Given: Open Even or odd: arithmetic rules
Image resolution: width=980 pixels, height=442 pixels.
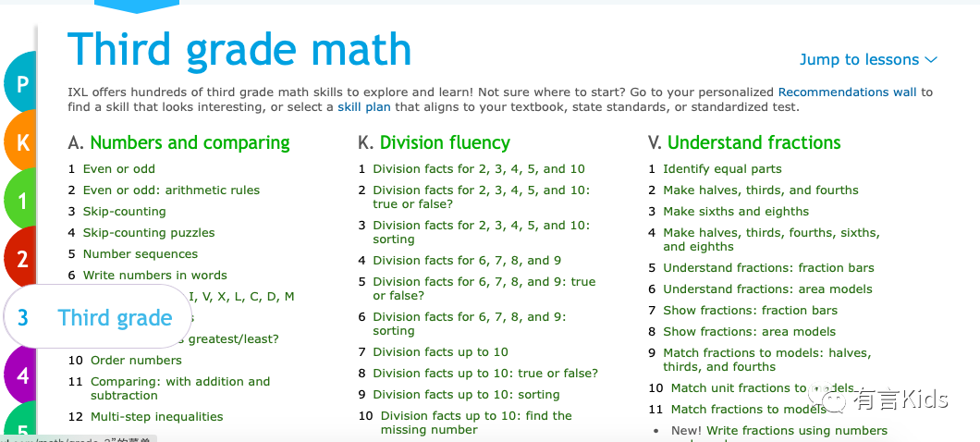Looking at the screenshot, I should (x=171, y=190).
